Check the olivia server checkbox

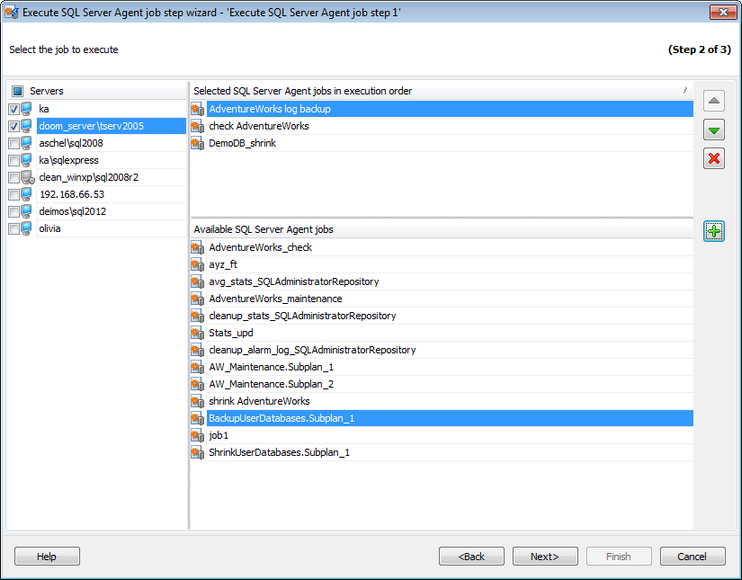[14, 229]
